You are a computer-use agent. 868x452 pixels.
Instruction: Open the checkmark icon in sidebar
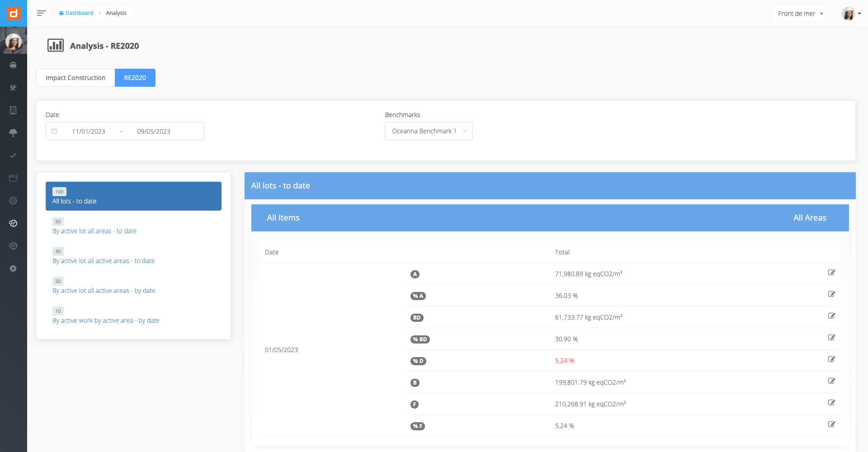point(13,155)
